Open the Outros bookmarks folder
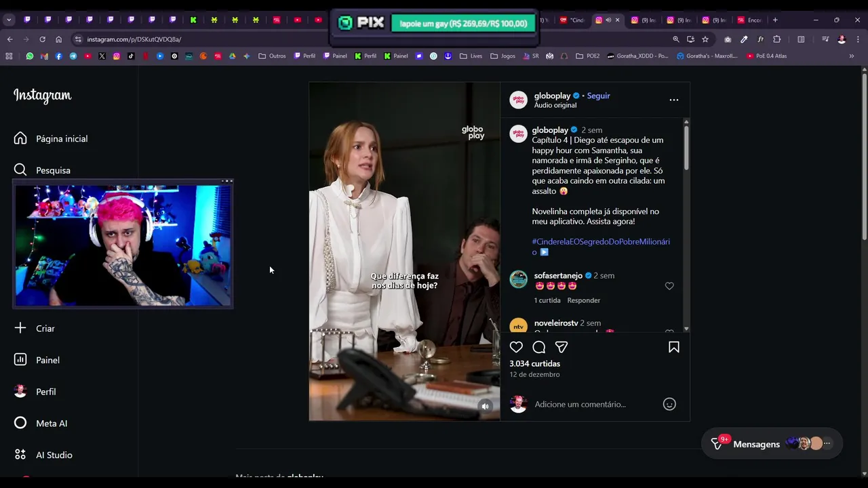The width and height of the screenshot is (868, 488). 272,56
